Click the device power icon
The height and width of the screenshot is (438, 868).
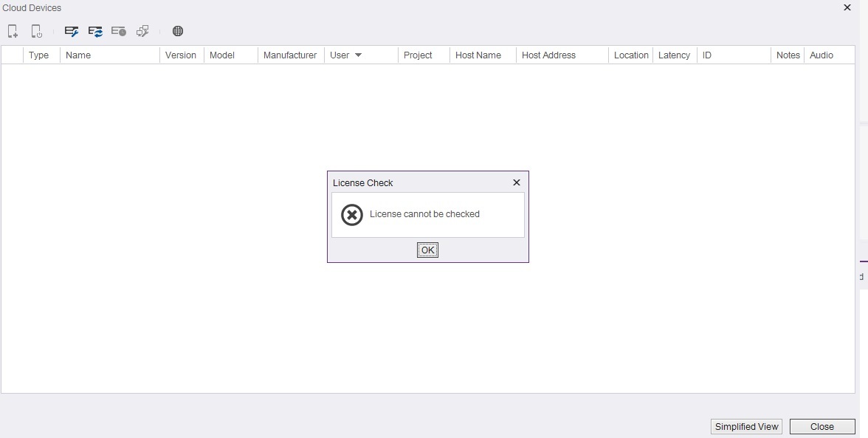pyautogui.click(x=36, y=31)
